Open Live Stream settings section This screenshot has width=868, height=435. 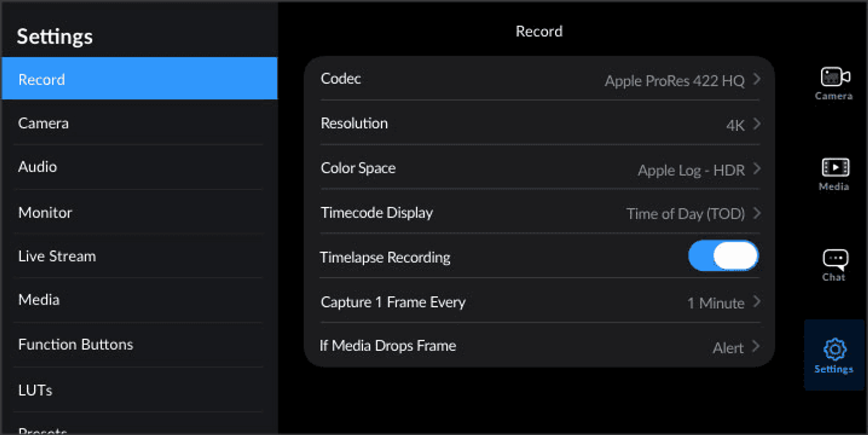click(x=139, y=256)
